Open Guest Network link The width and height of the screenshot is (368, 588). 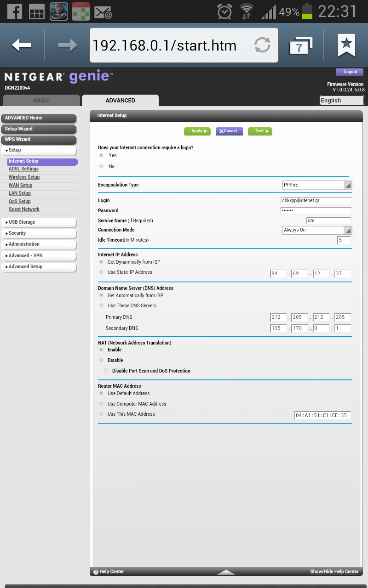click(x=24, y=209)
